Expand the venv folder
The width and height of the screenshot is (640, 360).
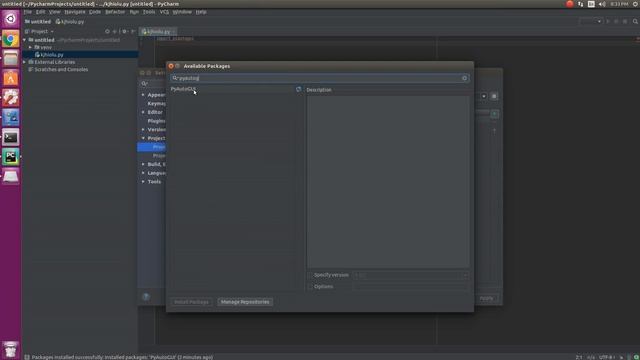click(x=30, y=47)
